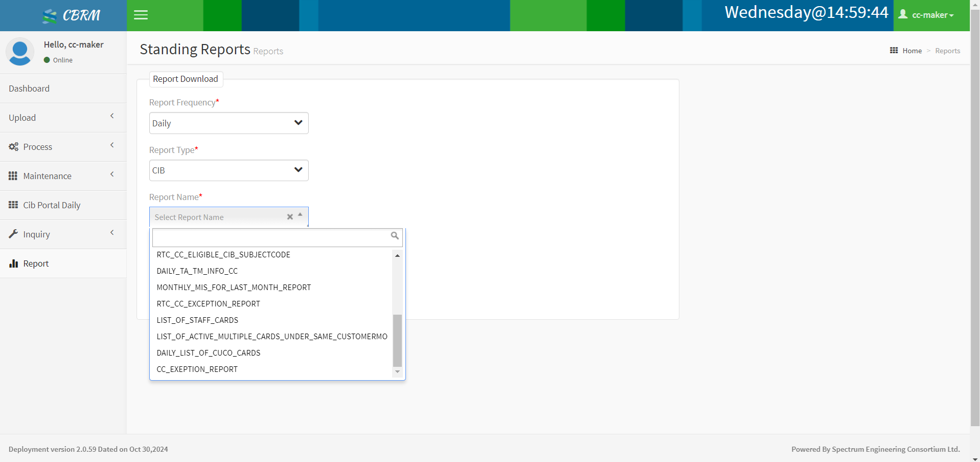The width and height of the screenshot is (980, 462).
Task: Collapse the Select Report Name dropdown
Action: [300, 215]
